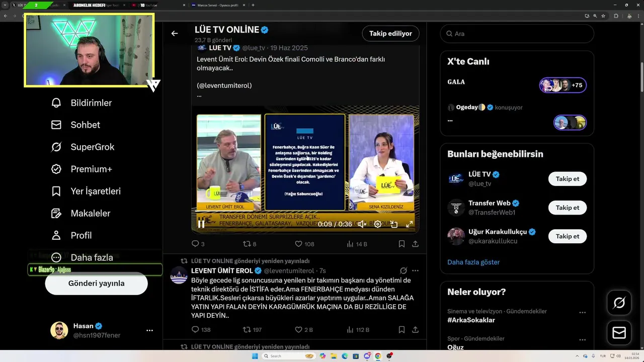Click the taskbar Search box
This screenshot has width=644, height=362.
288,356
